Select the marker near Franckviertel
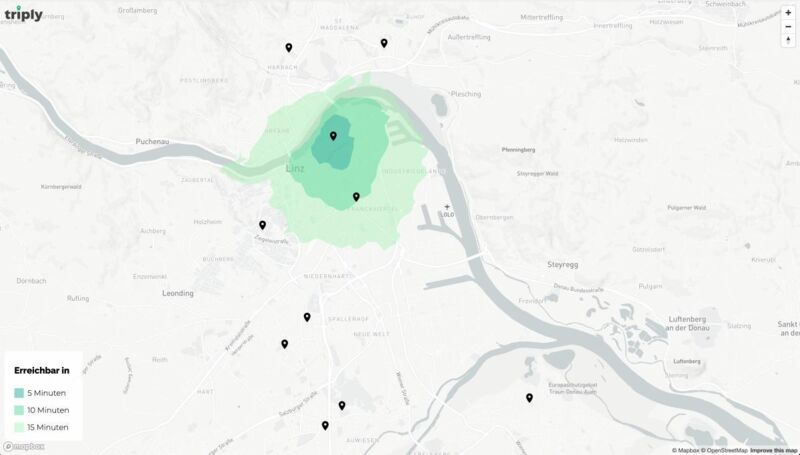Screen dimensions: 800x455 click(356, 196)
